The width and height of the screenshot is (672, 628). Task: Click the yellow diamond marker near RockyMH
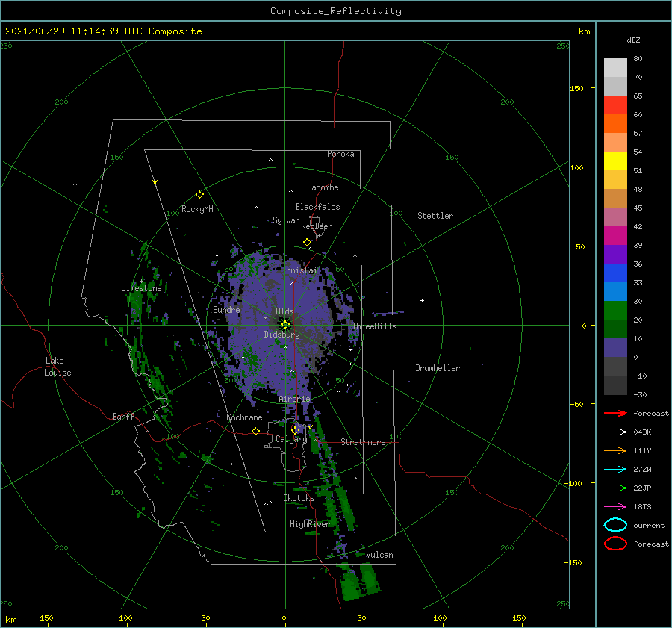click(199, 195)
